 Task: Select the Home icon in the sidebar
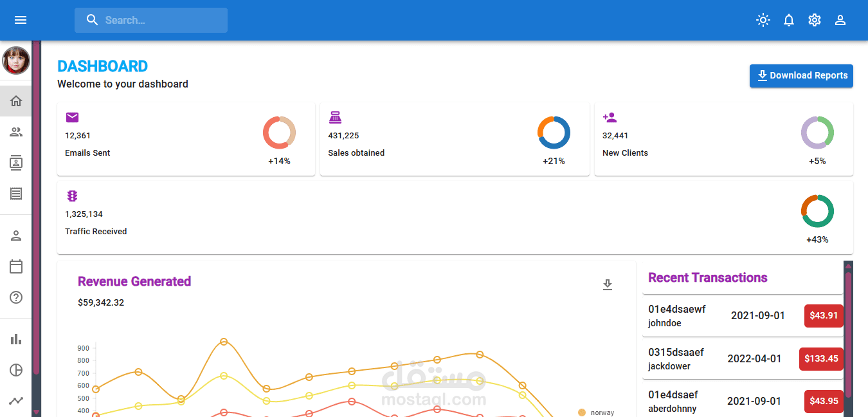point(16,101)
